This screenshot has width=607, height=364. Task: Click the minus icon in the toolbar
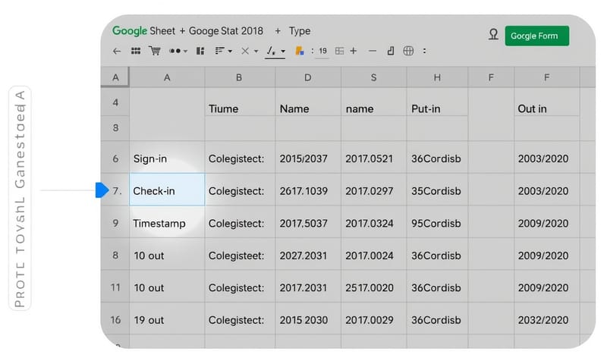pyautogui.click(x=373, y=51)
